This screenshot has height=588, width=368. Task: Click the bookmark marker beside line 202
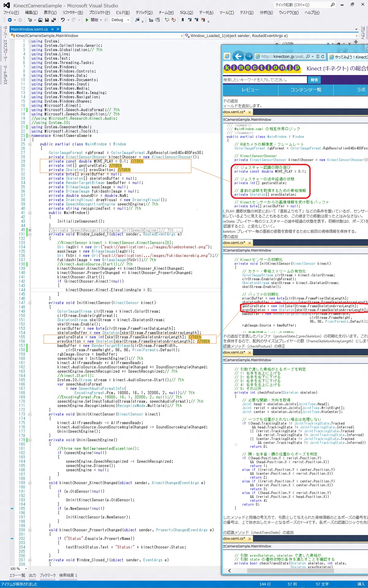pyautogui.click(x=12, y=538)
